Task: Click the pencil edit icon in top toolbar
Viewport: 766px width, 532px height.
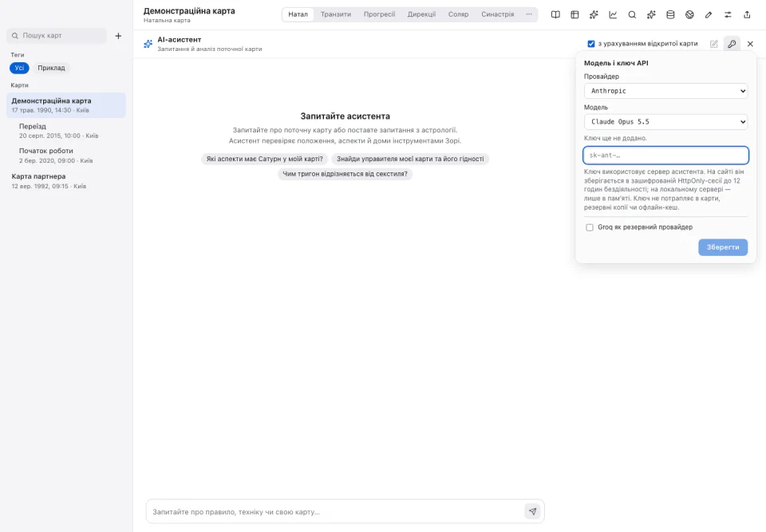Action: point(709,14)
